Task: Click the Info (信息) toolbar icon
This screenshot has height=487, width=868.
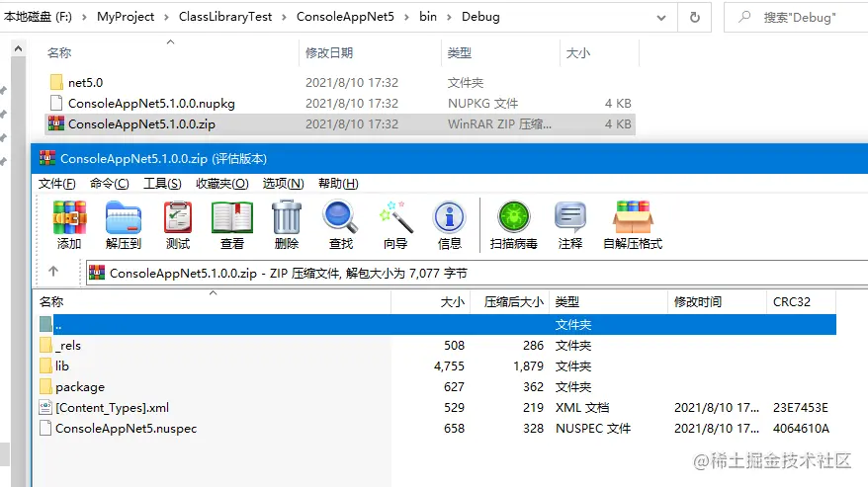Action: (x=450, y=217)
